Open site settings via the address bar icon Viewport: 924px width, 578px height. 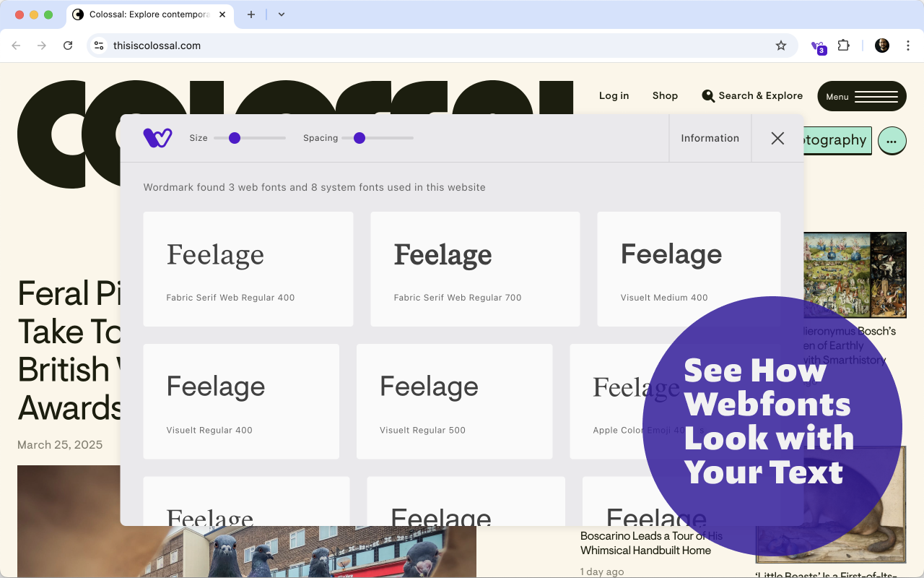click(97, 45)
